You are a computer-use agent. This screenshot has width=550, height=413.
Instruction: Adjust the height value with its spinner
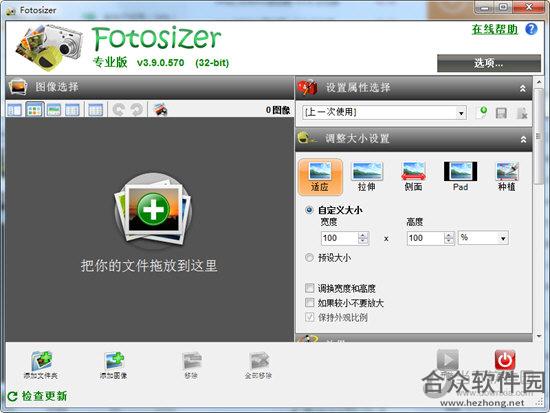[x=449, y=238]
